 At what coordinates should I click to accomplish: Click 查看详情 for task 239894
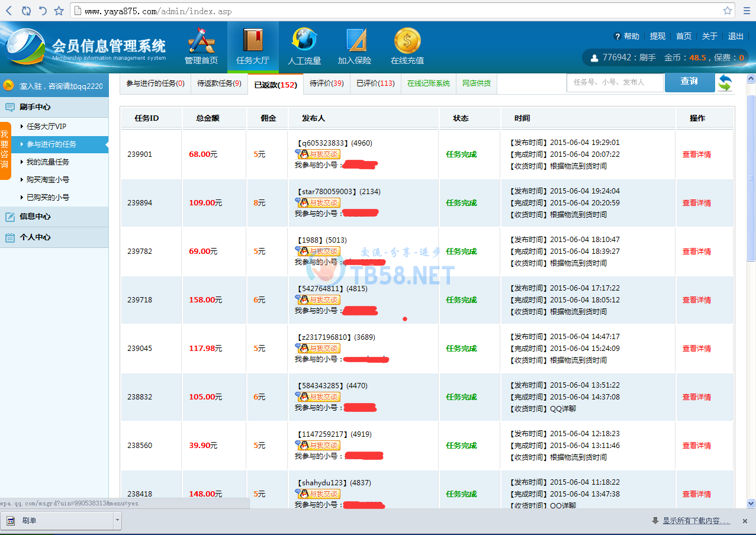(697, 203)
